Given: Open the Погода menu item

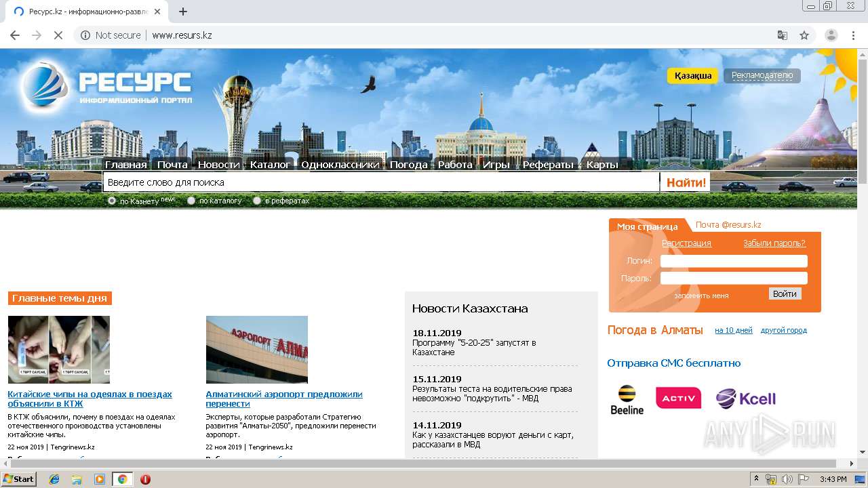Looking at the screenshot, I should point(408,165).
